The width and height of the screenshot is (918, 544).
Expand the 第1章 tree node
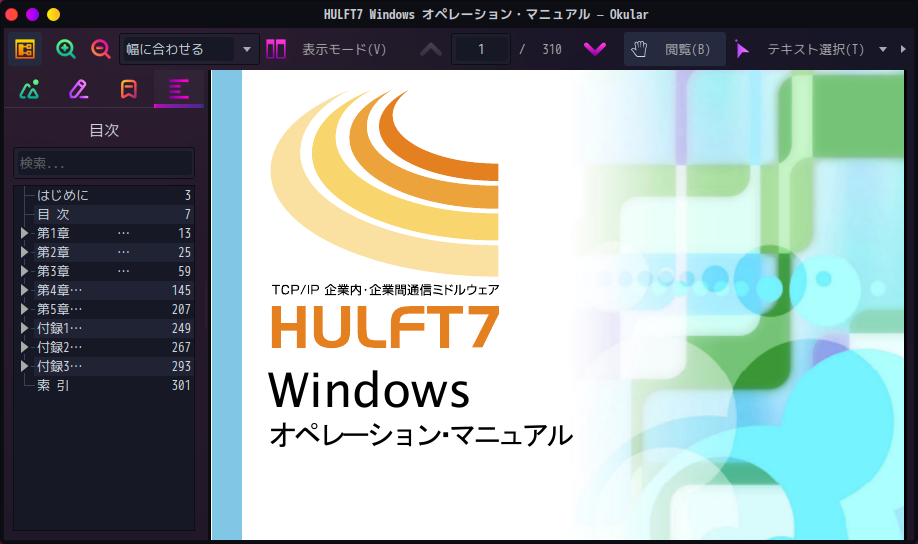click(x=24, y=233)
